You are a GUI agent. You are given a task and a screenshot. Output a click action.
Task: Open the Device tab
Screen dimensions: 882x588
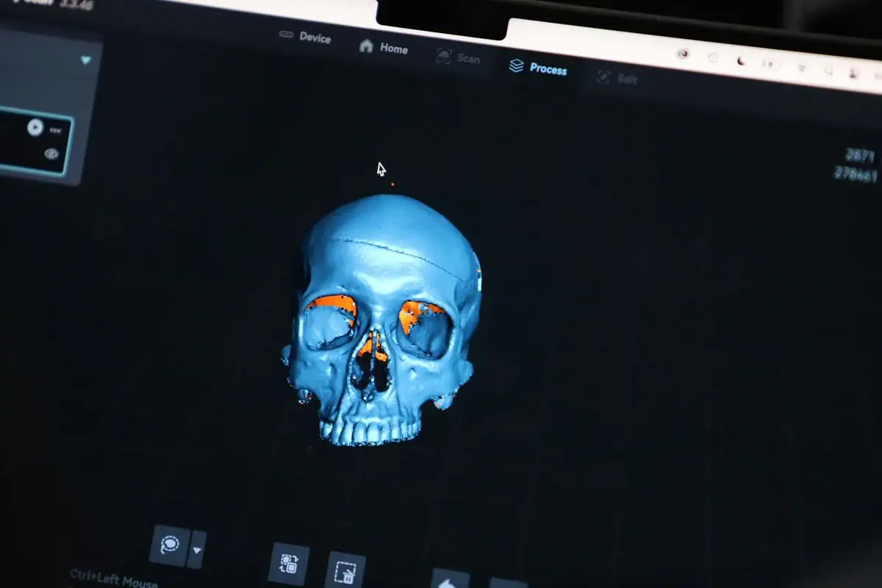click(306, 37)
